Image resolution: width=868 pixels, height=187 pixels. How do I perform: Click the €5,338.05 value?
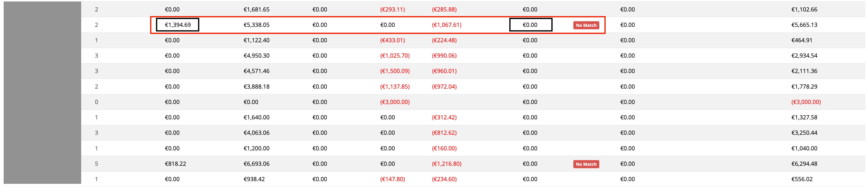point(256,25)
